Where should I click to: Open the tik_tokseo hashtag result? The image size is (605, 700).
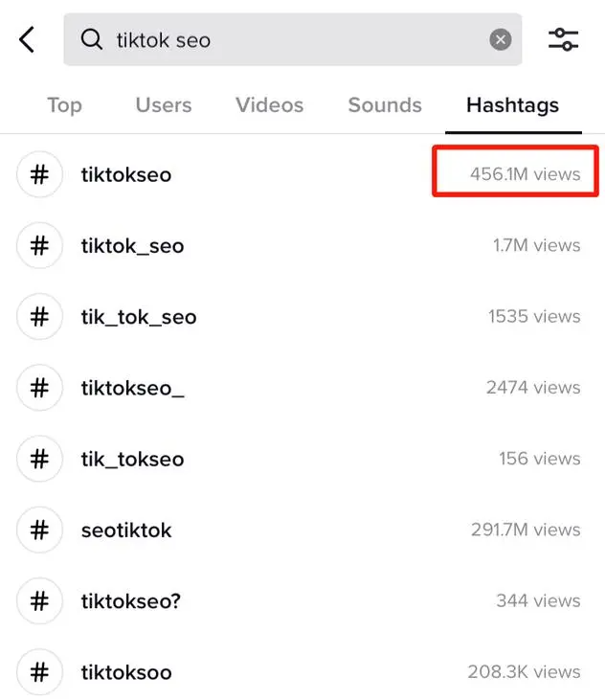[x=132, y=459]
